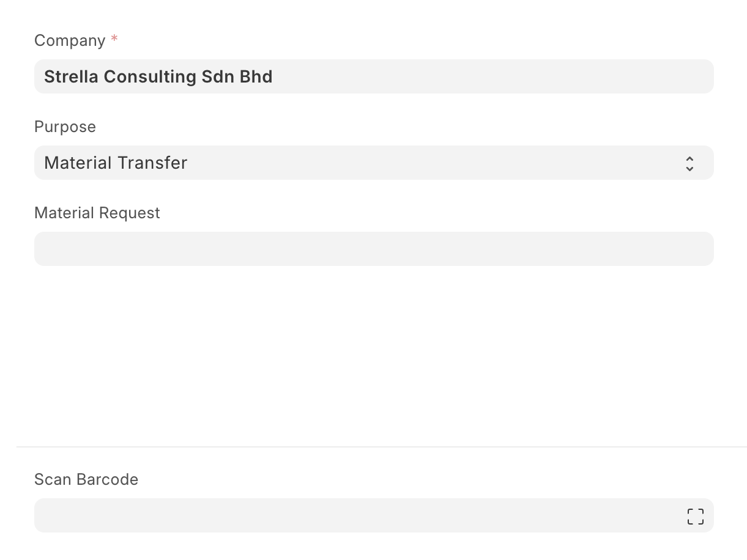Click the Material Transfer text in Purpose
The width and height of the screenshot is (747, 560).
pyautogui.click(x=116, y=163)
